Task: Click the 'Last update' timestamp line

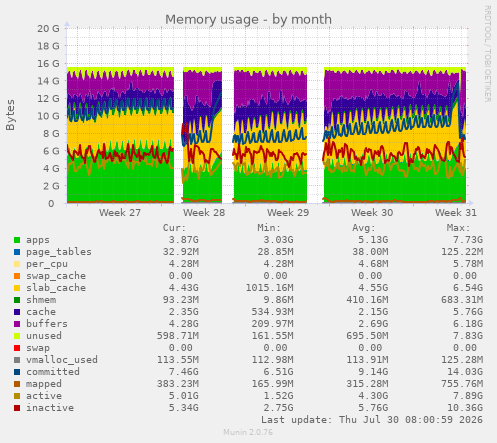Action: [x=372, y=420]
